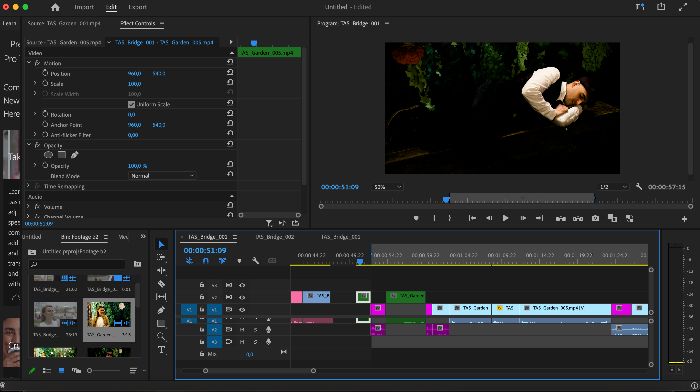This screenshot has width=700, height=392.
Task: Open the Learn panel tab
Action: (x=9, y=23)
